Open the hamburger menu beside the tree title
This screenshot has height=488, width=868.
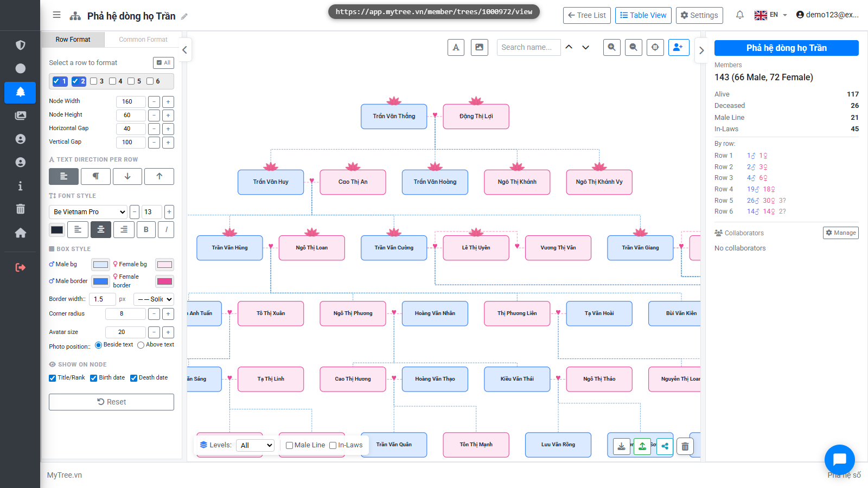[x=56, y=15]
